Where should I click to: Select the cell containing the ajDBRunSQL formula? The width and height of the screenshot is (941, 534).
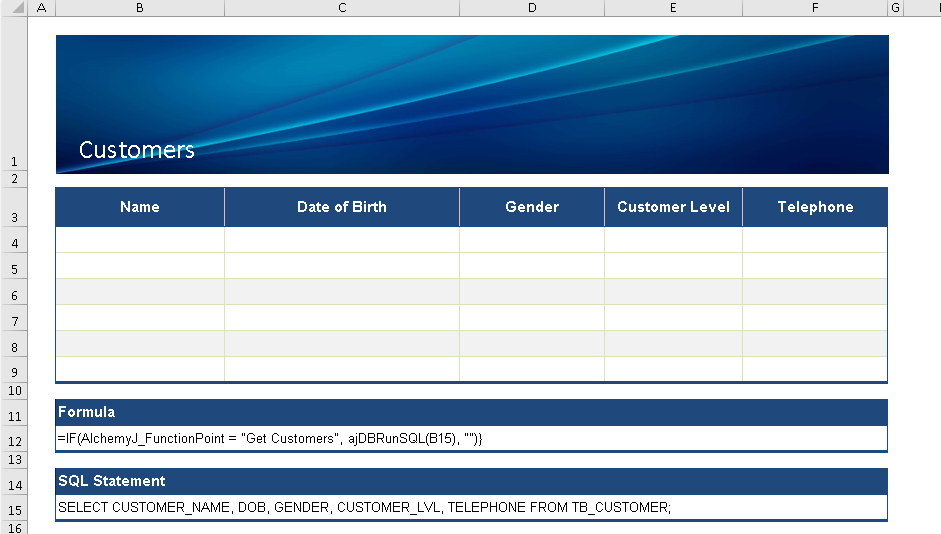[271, 439]
